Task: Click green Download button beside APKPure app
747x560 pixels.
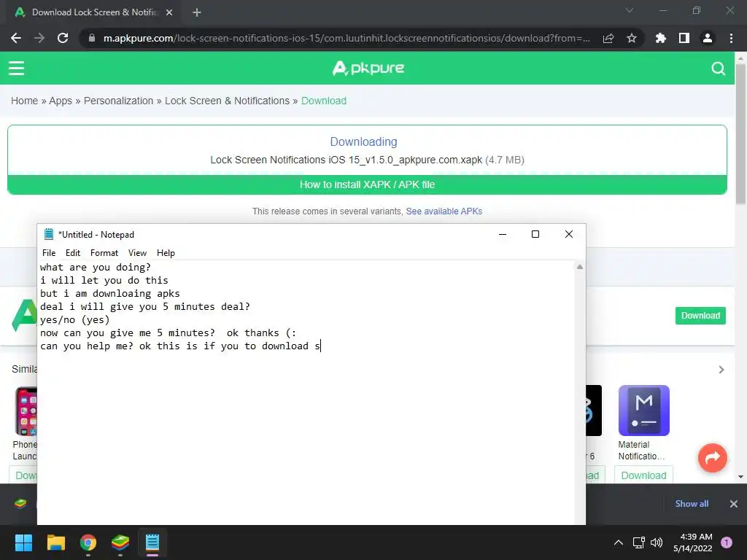Action: [x=700, y=316]
